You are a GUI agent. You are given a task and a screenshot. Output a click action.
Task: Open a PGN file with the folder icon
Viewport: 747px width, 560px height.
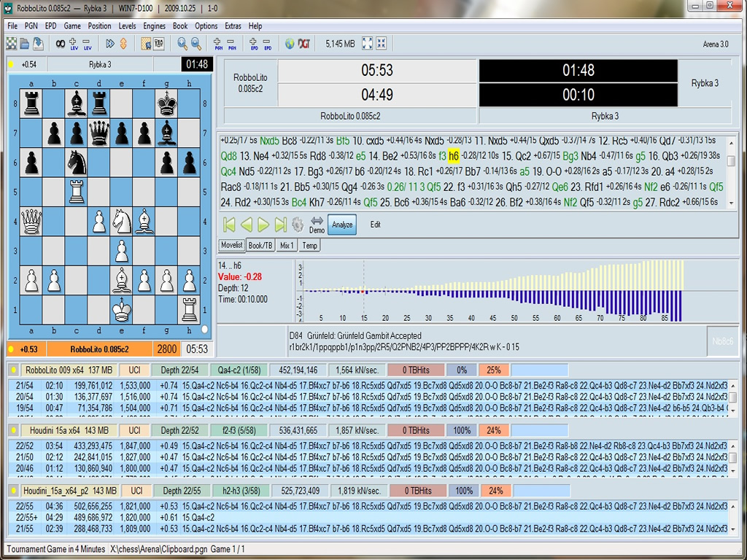(25, 44)
